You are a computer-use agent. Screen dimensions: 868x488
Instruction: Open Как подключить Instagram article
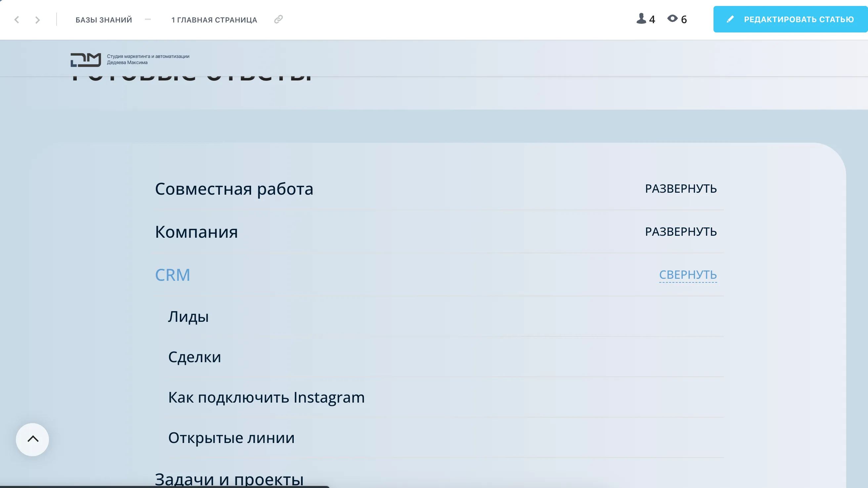(267, 397)
